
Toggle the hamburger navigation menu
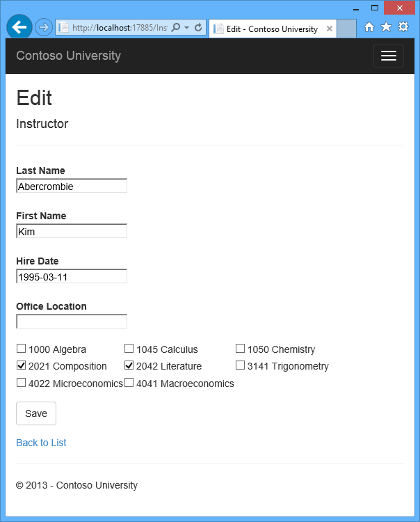pos(388,56)
